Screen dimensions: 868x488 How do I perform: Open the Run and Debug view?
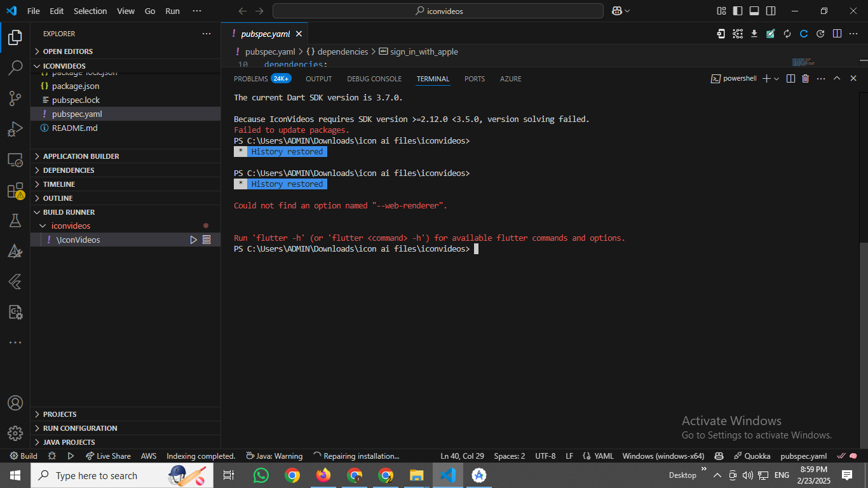(x=15, y=129)
